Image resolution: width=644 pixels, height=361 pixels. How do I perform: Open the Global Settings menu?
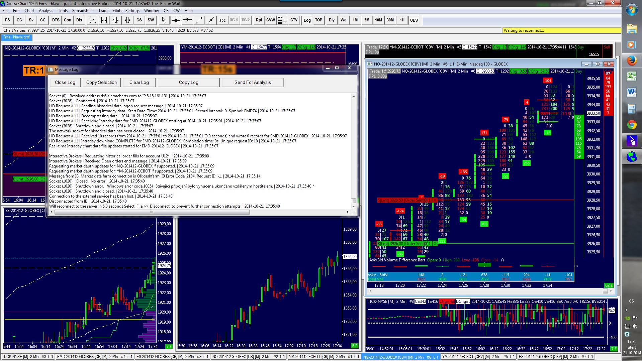(x=126, y=11)
